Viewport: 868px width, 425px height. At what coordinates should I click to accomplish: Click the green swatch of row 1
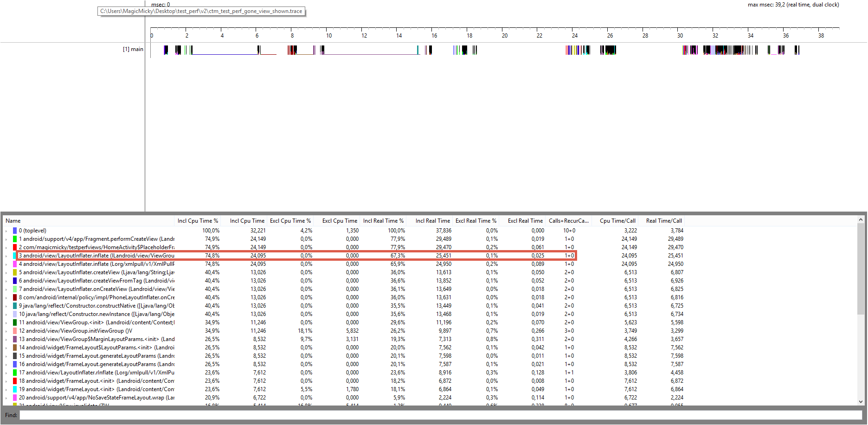pos(15,239)
